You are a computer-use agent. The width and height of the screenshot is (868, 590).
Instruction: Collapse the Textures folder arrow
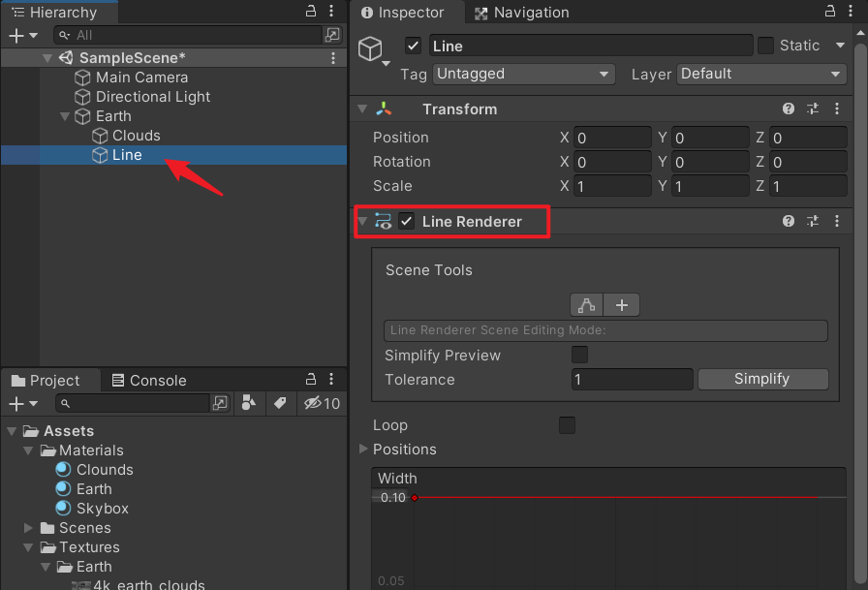tap(28, 547)
